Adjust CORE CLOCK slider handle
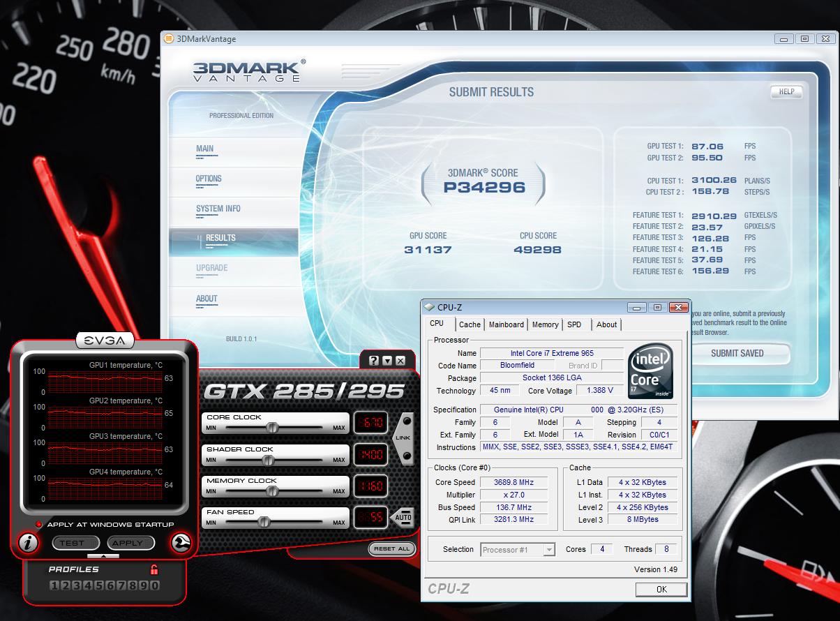840x621 pixels. point(273,427)
